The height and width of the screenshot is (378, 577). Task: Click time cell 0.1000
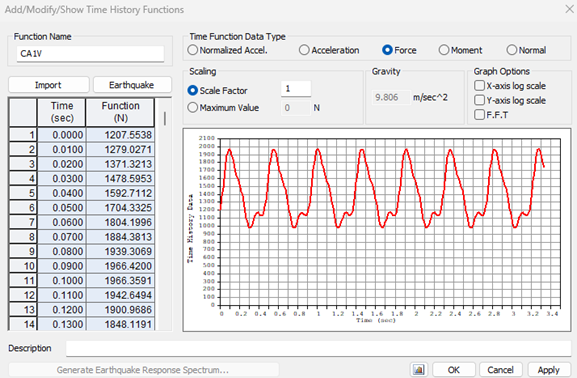tap(61, 280)
